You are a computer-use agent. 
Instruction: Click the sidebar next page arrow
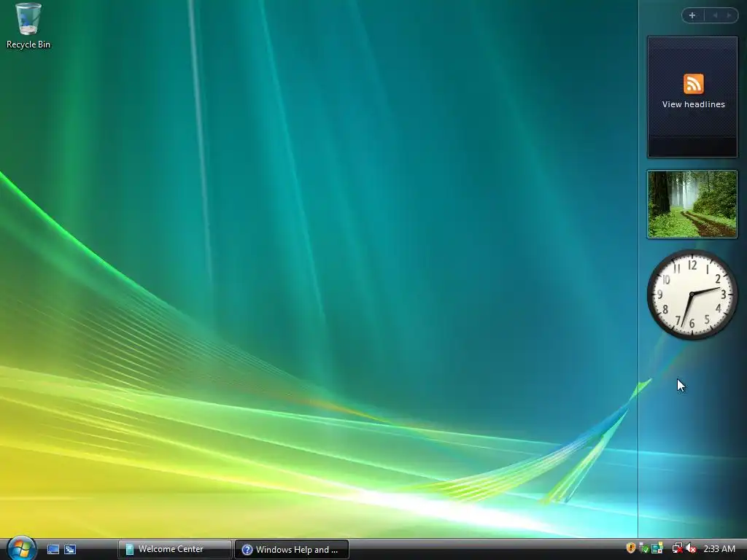(729, 15)
